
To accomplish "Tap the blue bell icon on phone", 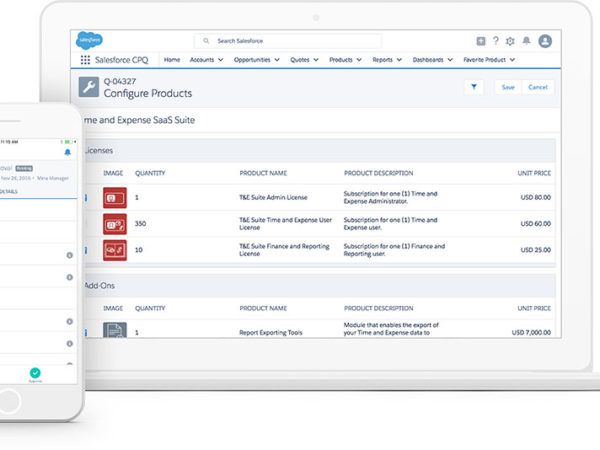I will click(x=68, y=152).
